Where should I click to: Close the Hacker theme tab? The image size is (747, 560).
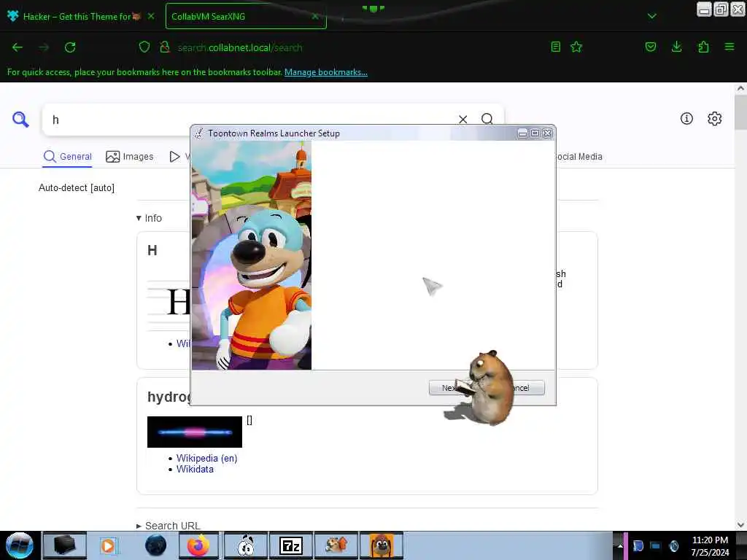pyautogui.click(x=151, y=16)
